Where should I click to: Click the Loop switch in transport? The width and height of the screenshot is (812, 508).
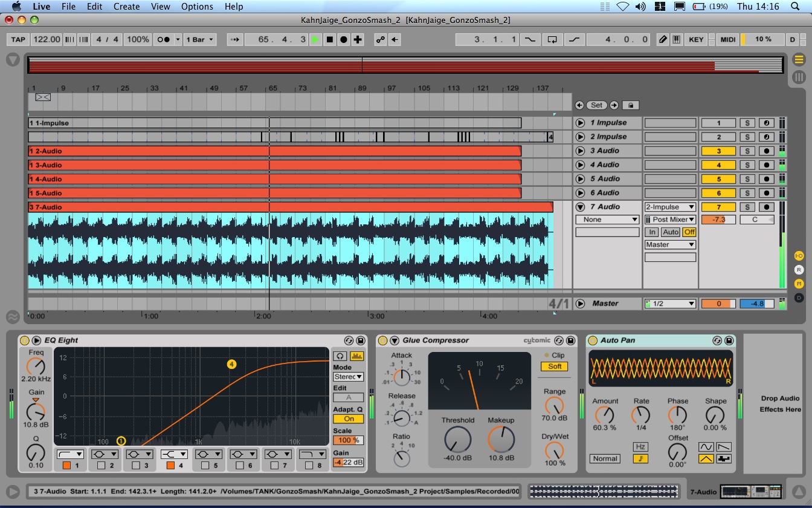coord(552,39)
